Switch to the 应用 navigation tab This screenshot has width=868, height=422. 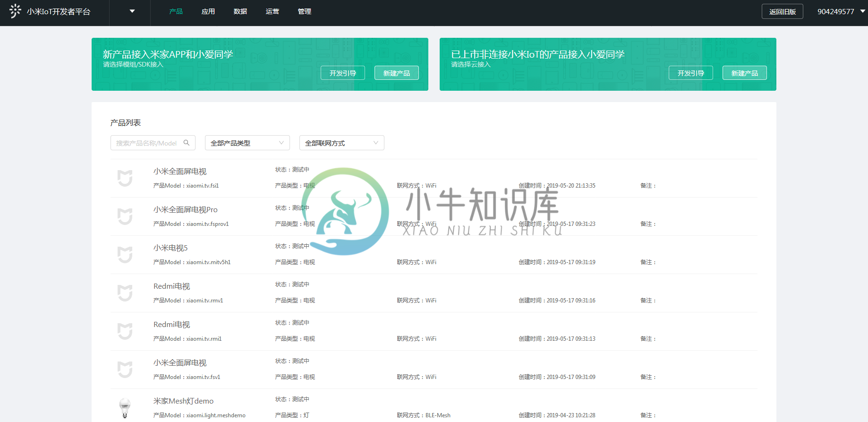coord(208,11)
